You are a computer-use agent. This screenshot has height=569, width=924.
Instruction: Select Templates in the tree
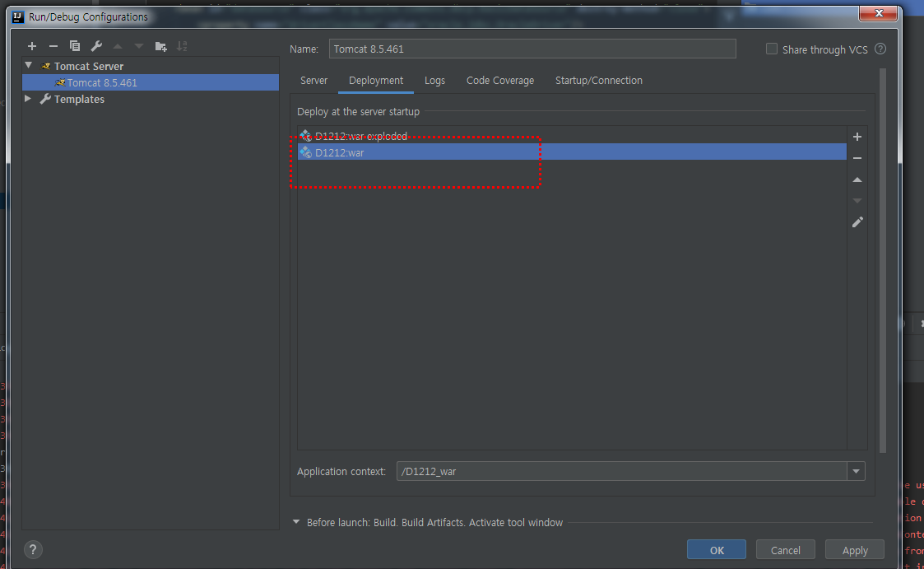click(79, 99)
